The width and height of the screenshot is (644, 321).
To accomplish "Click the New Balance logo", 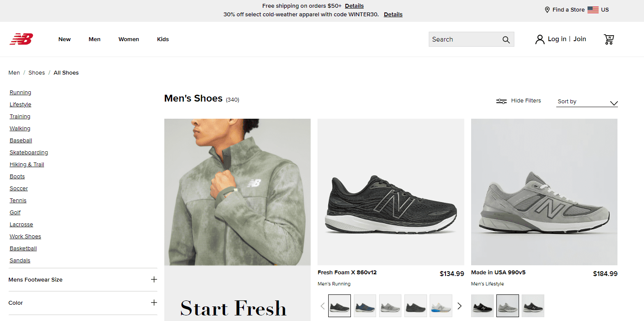I will 21,39.
